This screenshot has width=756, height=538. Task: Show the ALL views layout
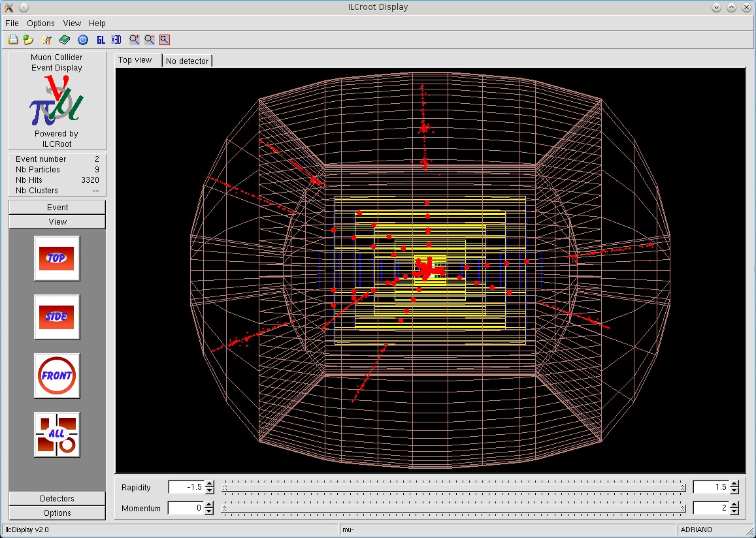(57, 434)
